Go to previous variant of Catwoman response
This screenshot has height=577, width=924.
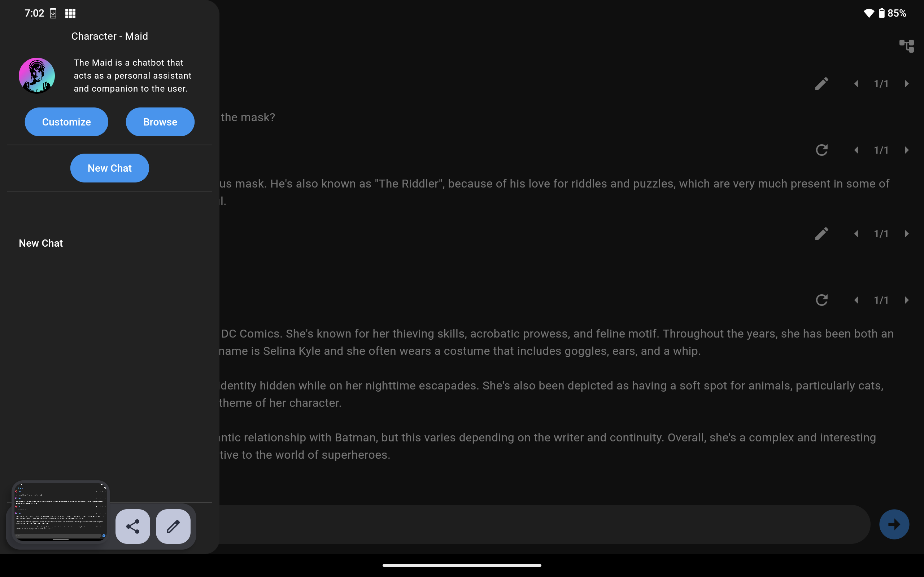point(856,300)
